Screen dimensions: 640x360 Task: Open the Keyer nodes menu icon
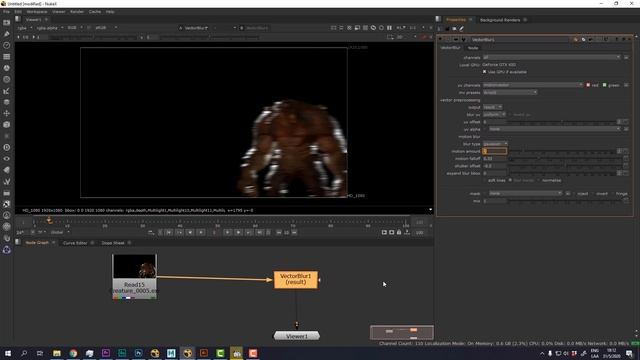[7, 91]
